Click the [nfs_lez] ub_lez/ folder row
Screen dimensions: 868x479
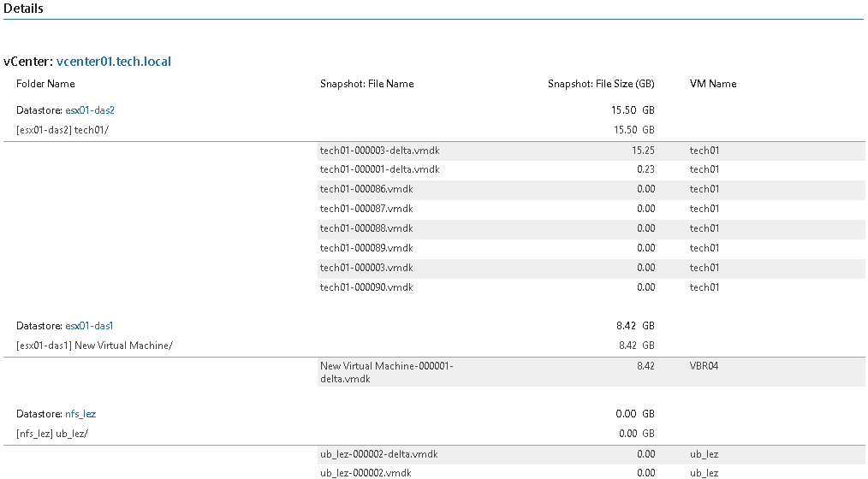click(52, 434)
